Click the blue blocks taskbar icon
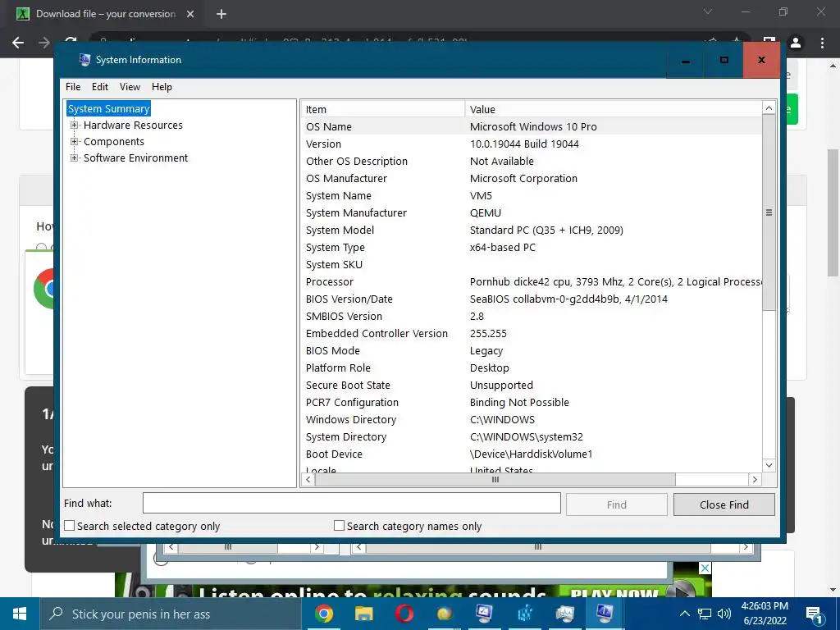This screenshot has height=630, width=840. click(x=524, y=614)
